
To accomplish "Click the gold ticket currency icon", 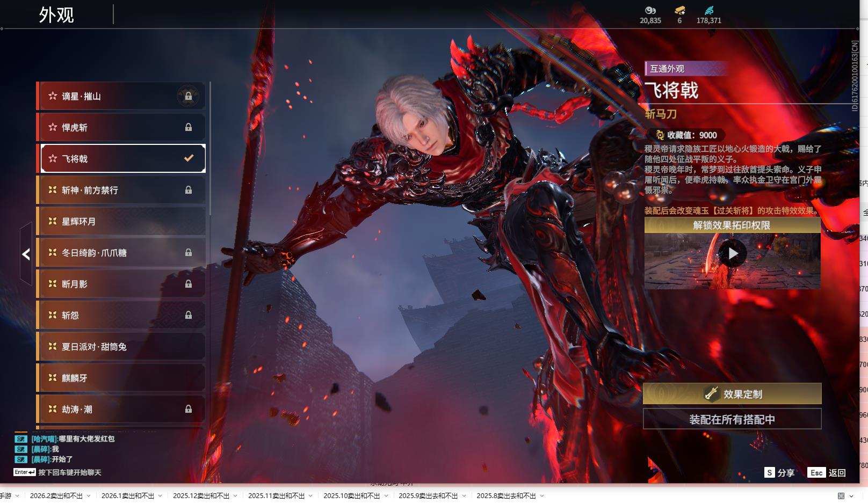I will [x=679, y=10].
